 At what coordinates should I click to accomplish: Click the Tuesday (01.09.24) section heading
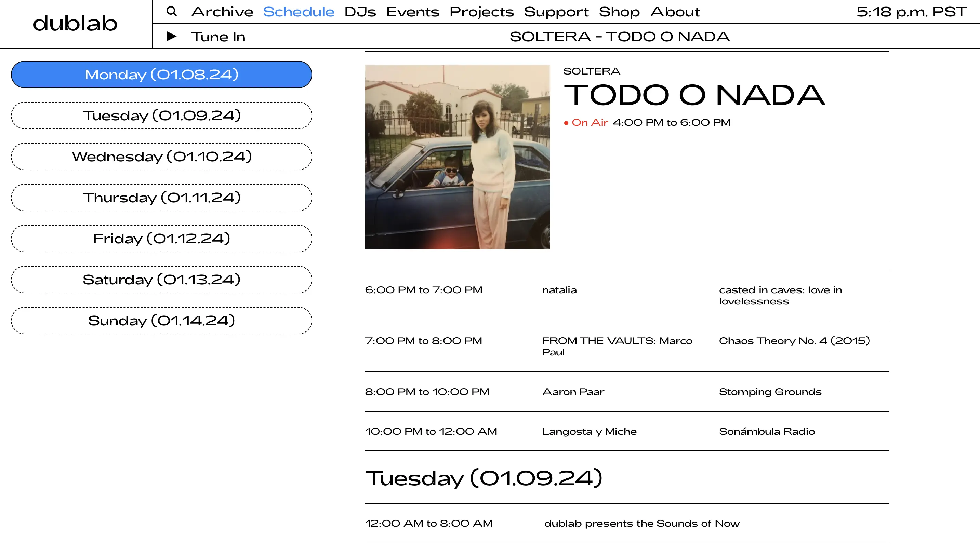pos(484,478)
